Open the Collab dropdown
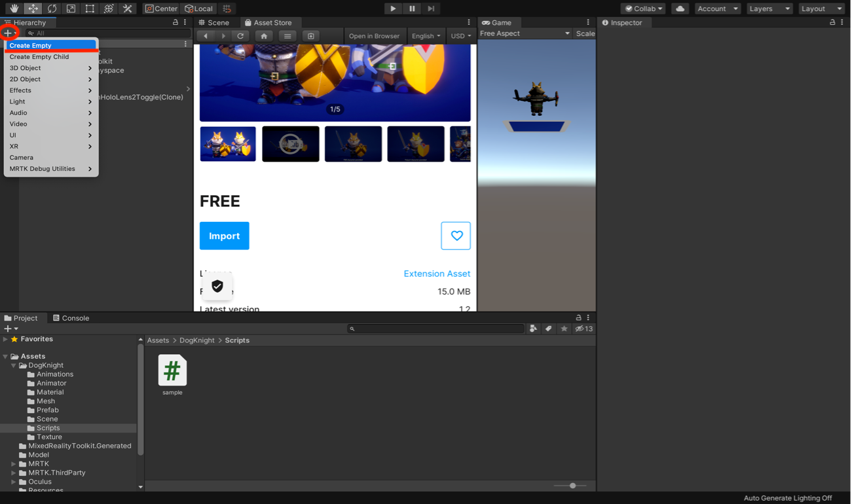This screenshot has height=504, width=852. pos(644,9)
